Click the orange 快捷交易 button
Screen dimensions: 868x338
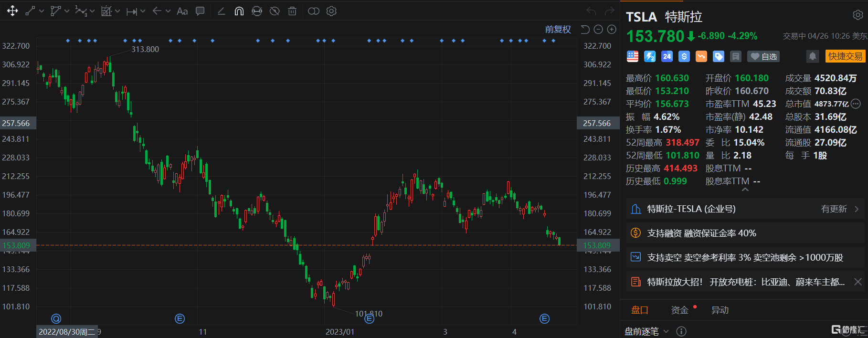click(x=845, y=56)
